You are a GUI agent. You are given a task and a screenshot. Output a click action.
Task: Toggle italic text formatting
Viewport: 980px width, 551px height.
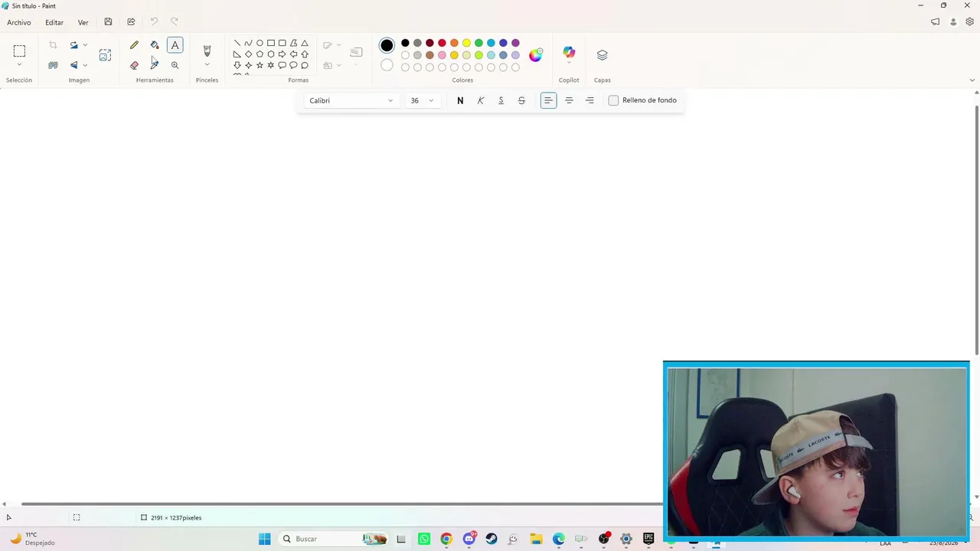click(481, 100)
